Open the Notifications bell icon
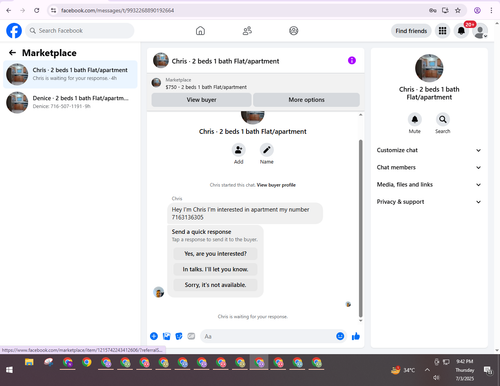Image resolution: width=500 pixels, height=386 pixels. pos(461,31)
